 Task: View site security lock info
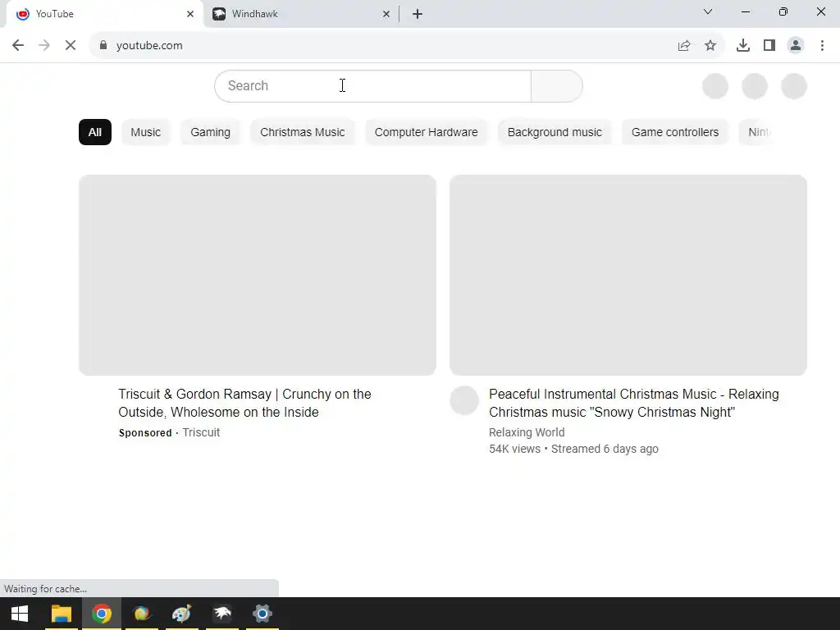(103, 46)
